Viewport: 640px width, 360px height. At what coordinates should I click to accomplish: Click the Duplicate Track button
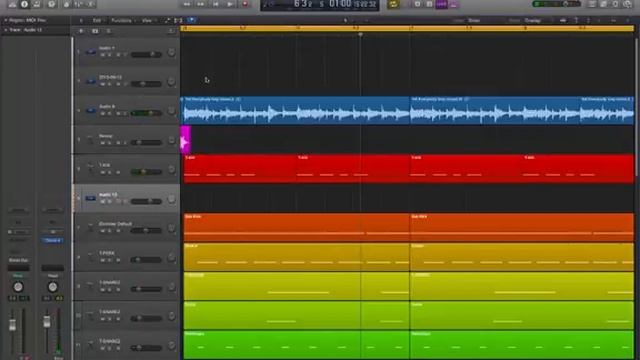click(95, 31)
